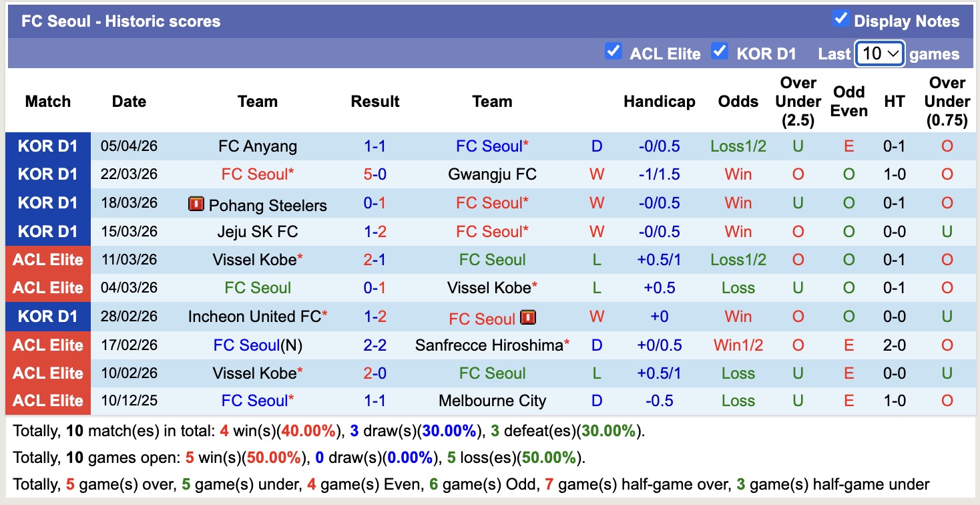Open Vissel Kobe from the 11/03 row
The height and width of the screenshot is (505, 980).
(258, 260)
